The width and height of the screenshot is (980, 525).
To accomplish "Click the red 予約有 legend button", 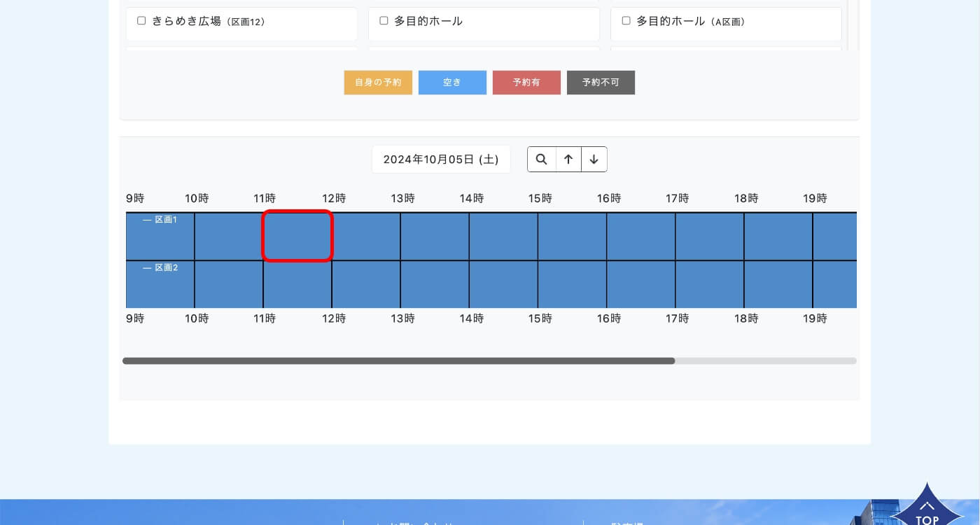I will (526, 83).
